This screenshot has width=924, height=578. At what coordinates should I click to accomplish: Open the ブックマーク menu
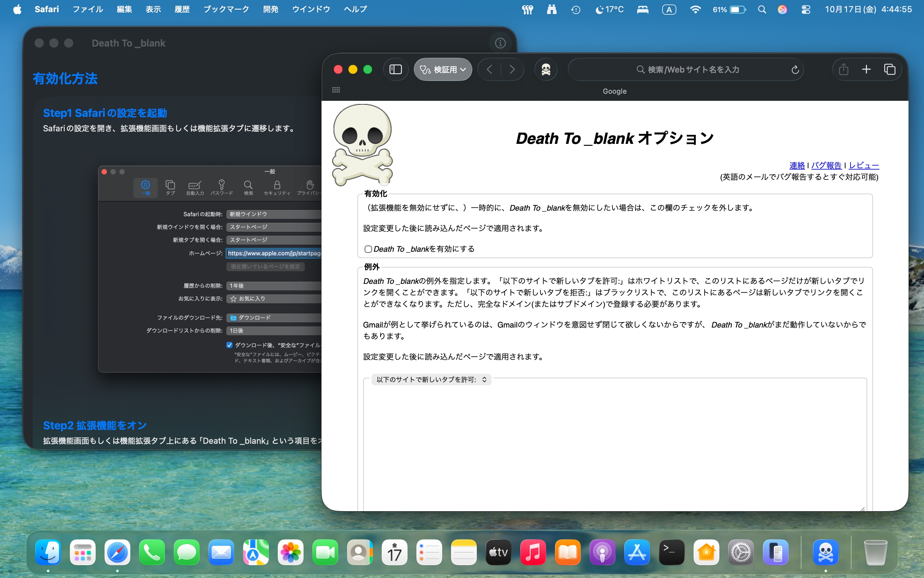click(x=226, y=9)
